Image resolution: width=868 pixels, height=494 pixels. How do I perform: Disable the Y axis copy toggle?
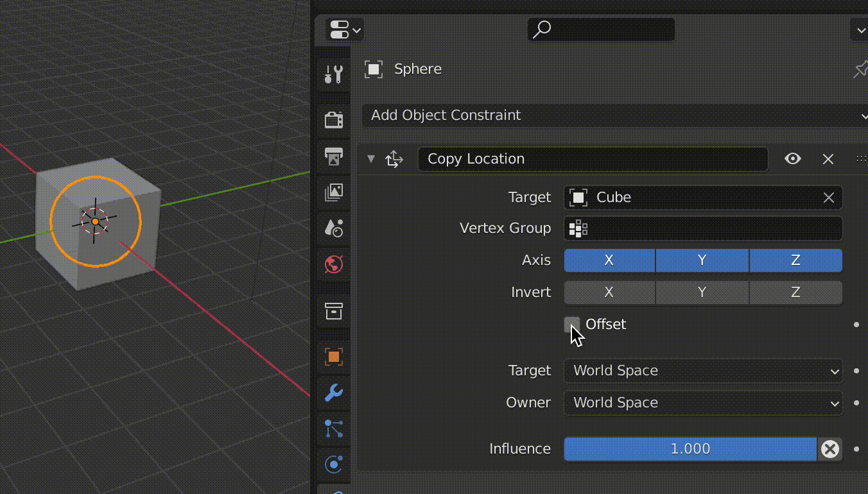click(702, 260)
